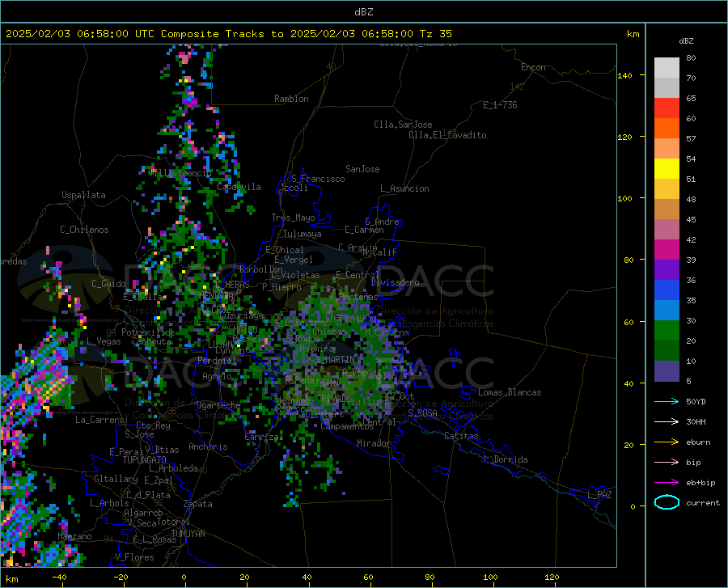728x588 pixels.
Task: Click the Capdevila label
Action: pyautogui.click(x=239, y=187)
